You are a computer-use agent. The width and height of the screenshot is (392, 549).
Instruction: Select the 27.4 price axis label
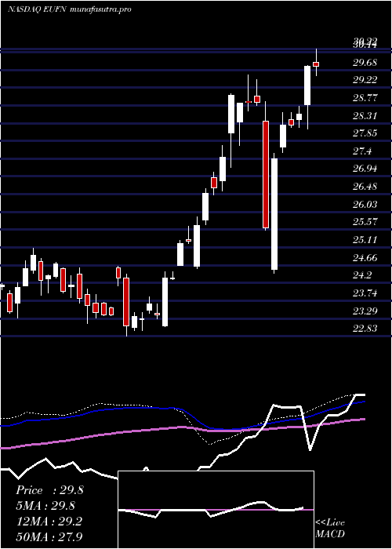coord(362,151)
